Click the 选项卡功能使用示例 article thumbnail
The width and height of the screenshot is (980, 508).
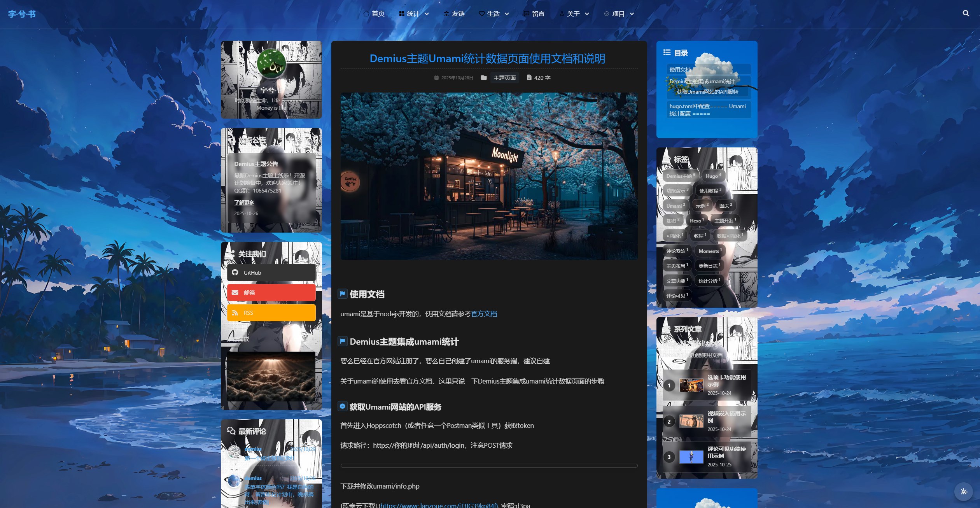pyautogui.click(x=692, y=385)
